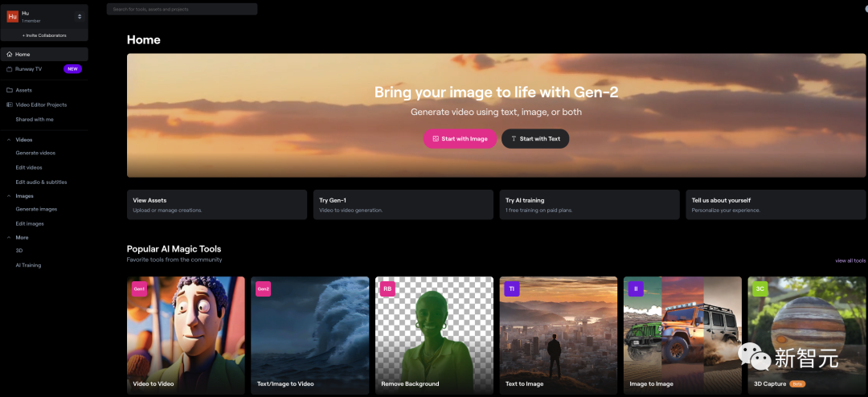Collapse the More section in the sidebar
Image resolution: width=868 pixels, height=397 pixels.
9,238
